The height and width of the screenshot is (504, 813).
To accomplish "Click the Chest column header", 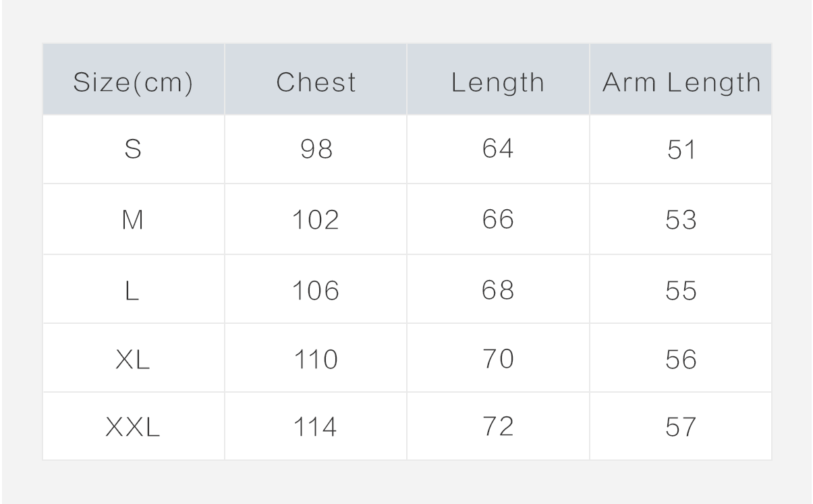I will 316,82.
